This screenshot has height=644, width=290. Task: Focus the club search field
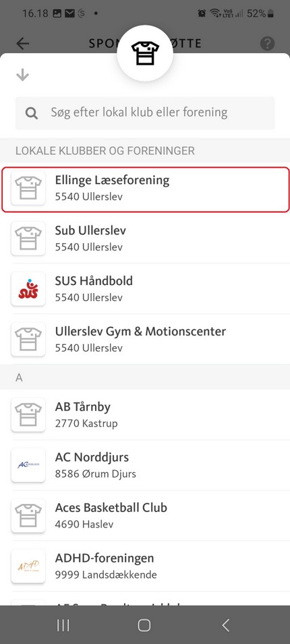coord(145,113)
